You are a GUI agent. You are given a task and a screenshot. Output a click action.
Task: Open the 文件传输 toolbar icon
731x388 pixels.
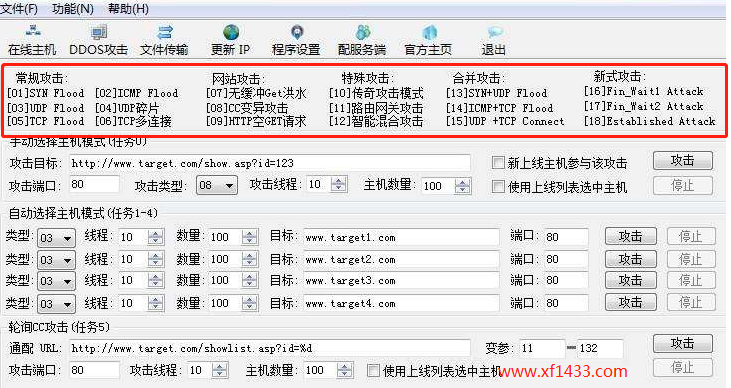[164, 40]
